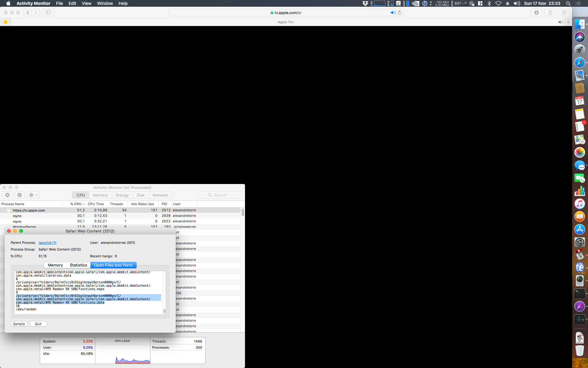
Task: Open Terminal in the Dock
Action: click(x=579, y=293)
